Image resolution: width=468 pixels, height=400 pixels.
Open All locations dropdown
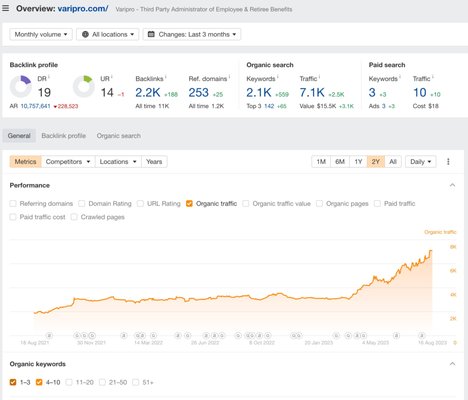click(x=108, y=34)
